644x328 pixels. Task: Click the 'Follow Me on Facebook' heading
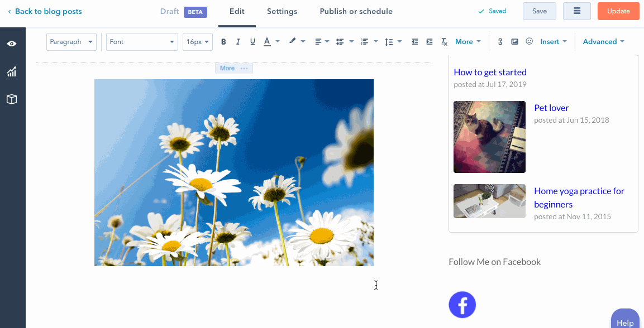point(494,262)
